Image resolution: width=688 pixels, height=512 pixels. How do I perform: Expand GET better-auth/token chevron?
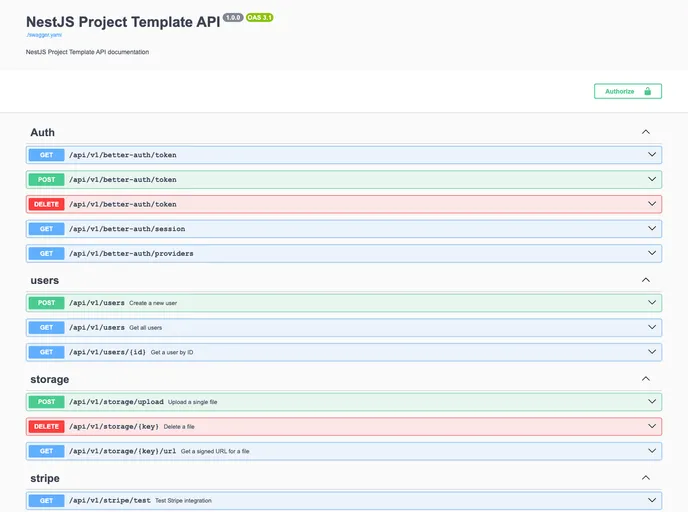(x=652, y=154)
